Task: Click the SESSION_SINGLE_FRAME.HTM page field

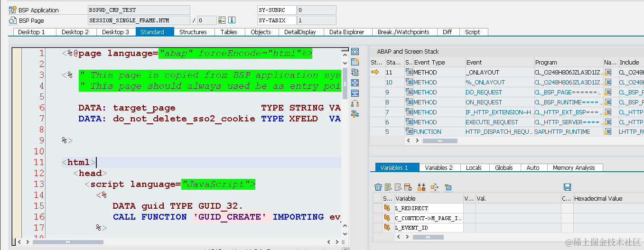Action: pos(139,20)
